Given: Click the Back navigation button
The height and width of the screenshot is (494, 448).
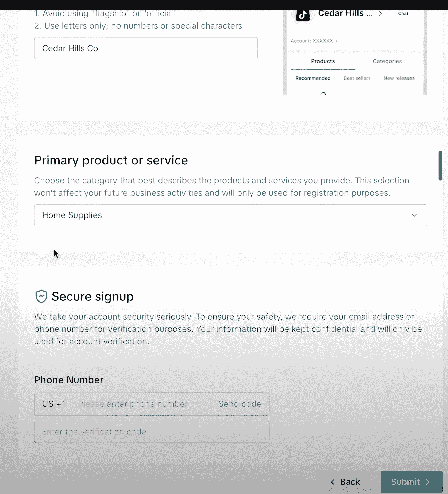Looking at the screenshot, I should (344, 481).
